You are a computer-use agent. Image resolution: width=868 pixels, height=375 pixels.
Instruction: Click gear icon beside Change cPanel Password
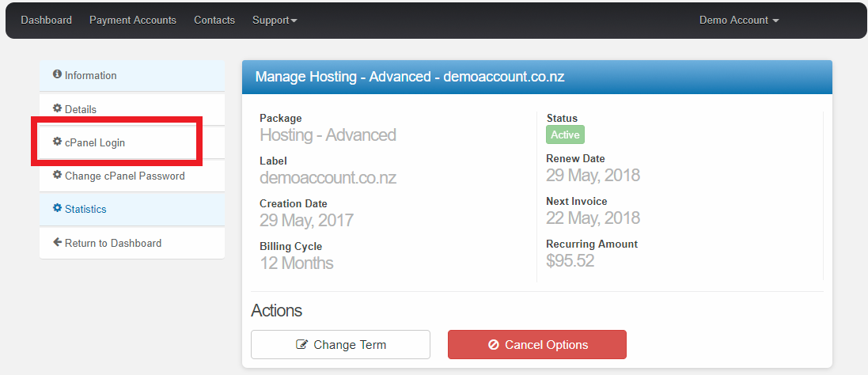coord(57,175)
